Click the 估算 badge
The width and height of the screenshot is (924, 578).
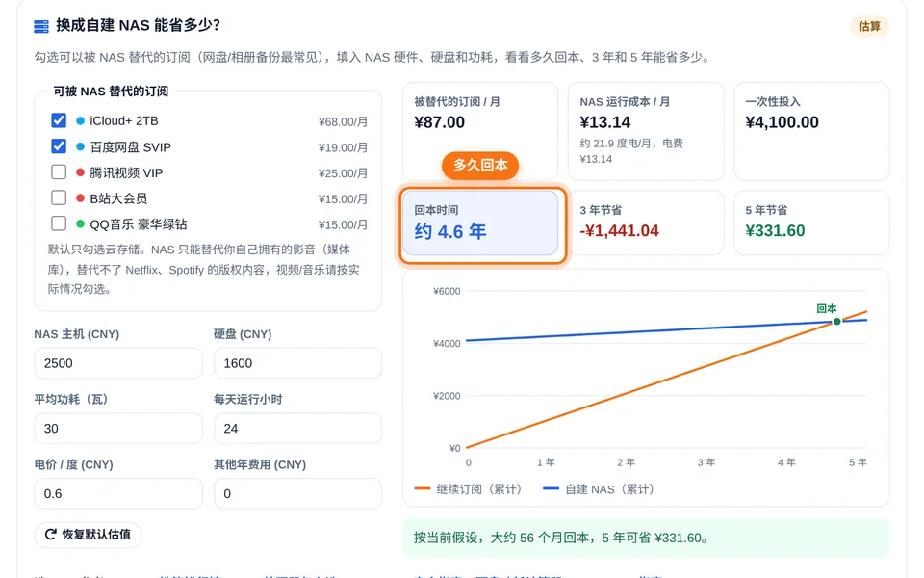coord(869,26)
